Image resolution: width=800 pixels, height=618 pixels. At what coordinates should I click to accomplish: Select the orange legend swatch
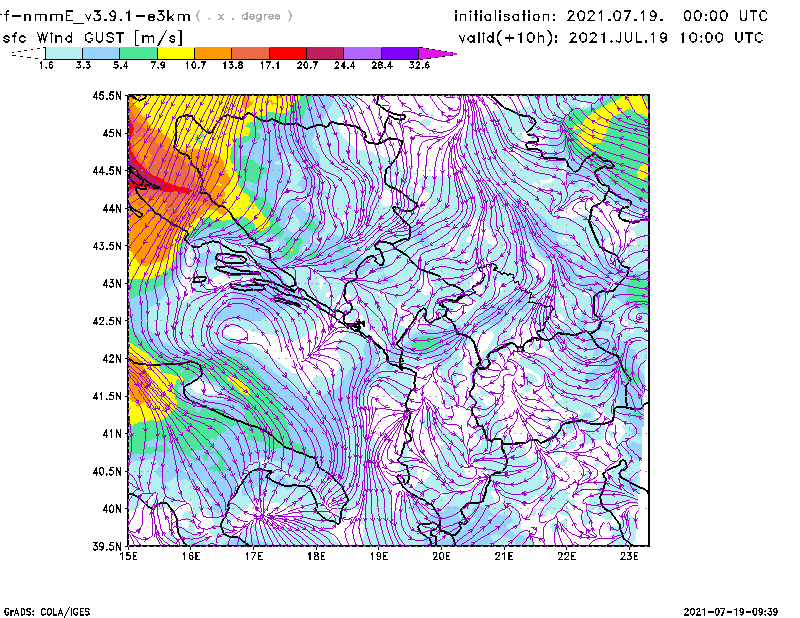213,53
